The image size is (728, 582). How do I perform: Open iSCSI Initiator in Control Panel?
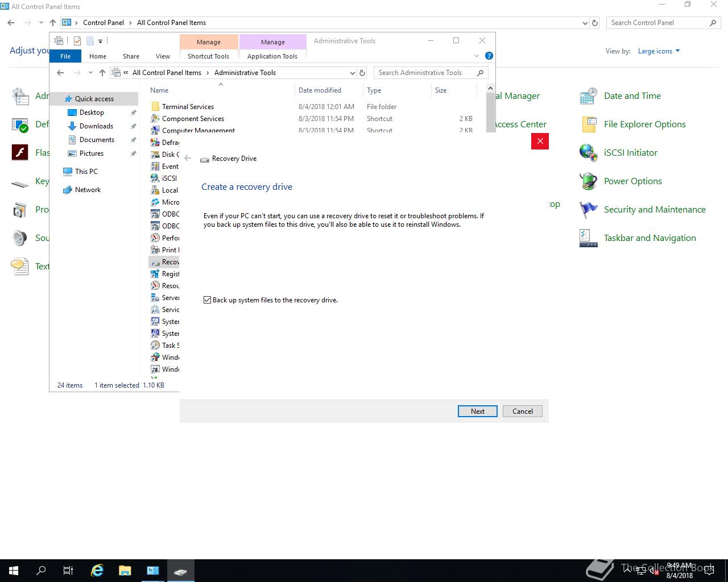[631, 153]
